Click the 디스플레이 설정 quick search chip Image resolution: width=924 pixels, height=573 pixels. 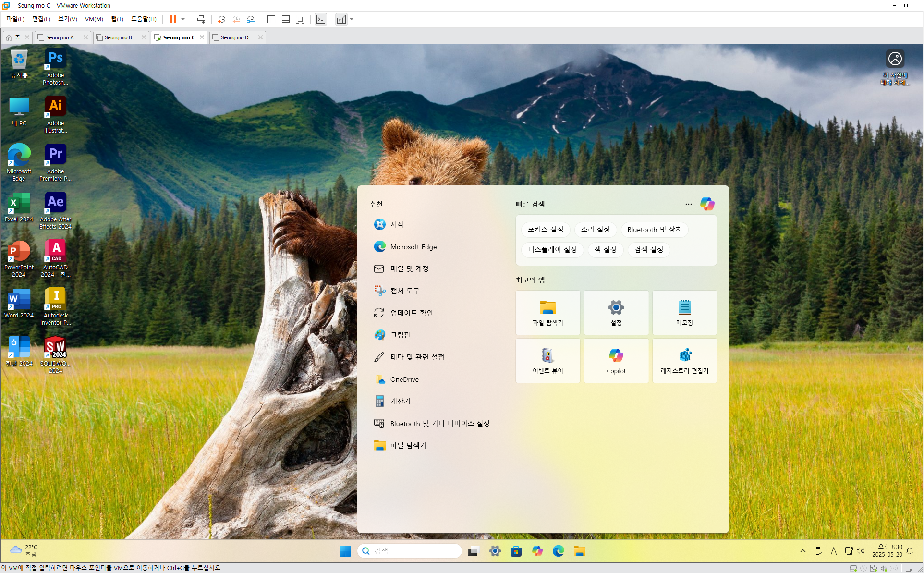(x=552, y=250)
